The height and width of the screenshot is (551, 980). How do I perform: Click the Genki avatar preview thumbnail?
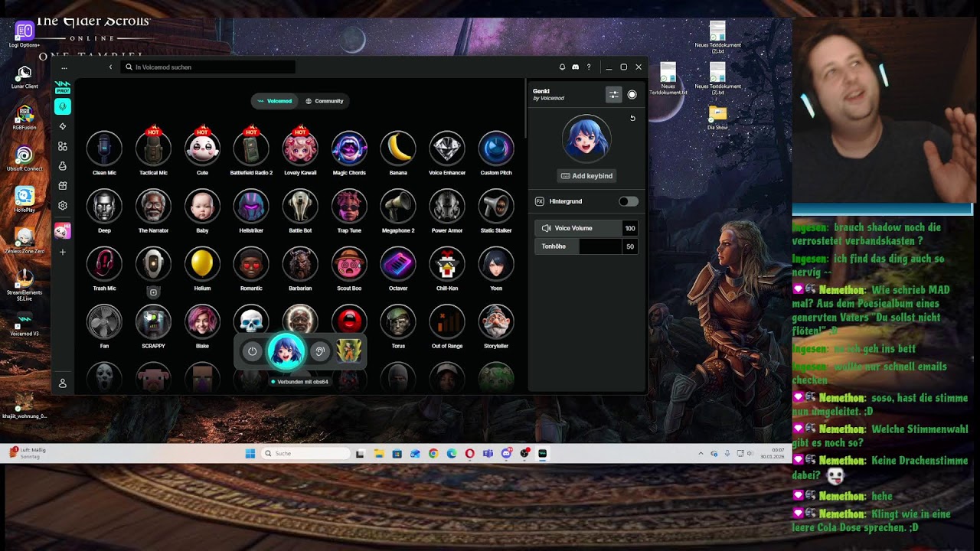tap(586, 139)
